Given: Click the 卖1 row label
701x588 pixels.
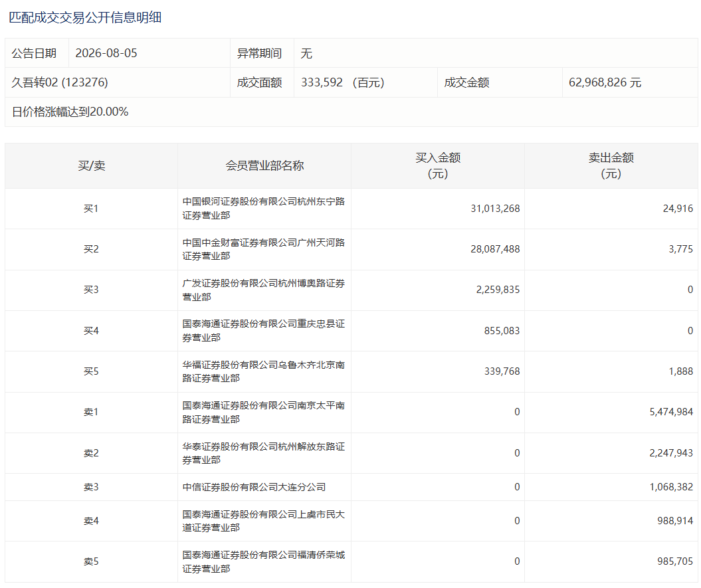Looking at the screenshot, I should pos(91,412).
